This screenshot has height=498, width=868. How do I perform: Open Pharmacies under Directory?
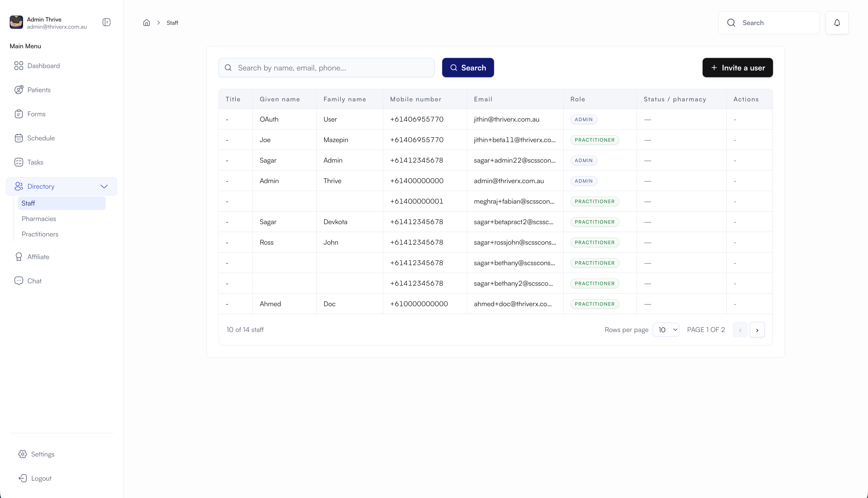click(39, 219)
